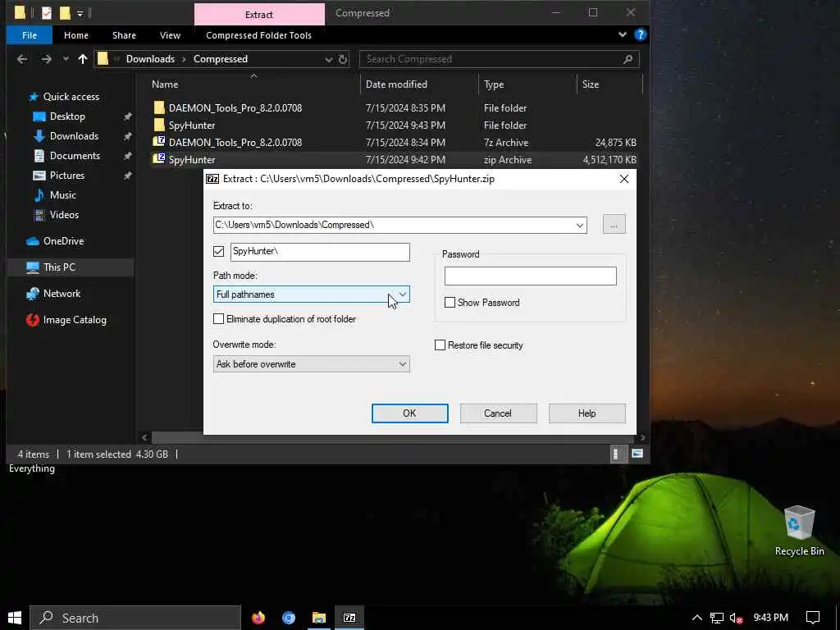This screenshot has width=840, height=630.
Task: Open the Quick Access Toolbar customize dropdown
Action: (80, 13)
